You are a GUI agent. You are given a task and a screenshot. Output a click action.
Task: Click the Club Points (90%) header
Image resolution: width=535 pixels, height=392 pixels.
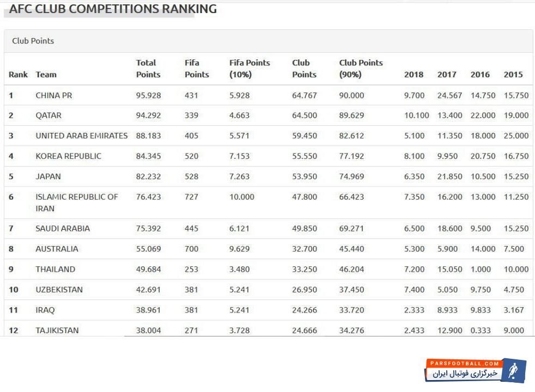[x=361, y=69]
